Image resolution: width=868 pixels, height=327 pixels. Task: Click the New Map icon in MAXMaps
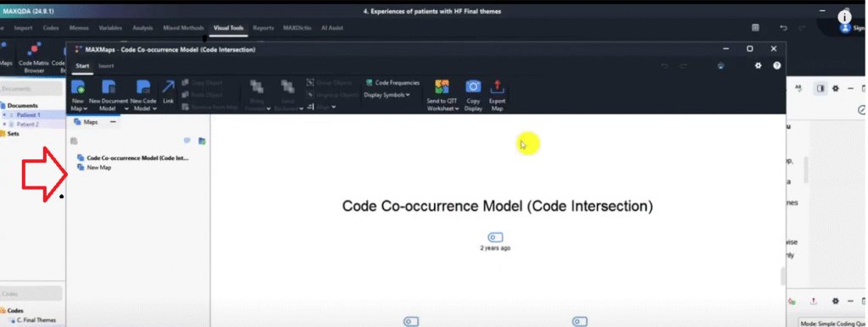tap(79, 88)
